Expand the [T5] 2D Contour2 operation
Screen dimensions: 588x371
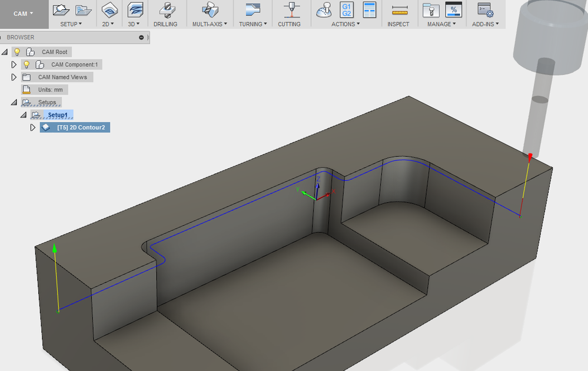pyautogui.click(x=32, y=128)
